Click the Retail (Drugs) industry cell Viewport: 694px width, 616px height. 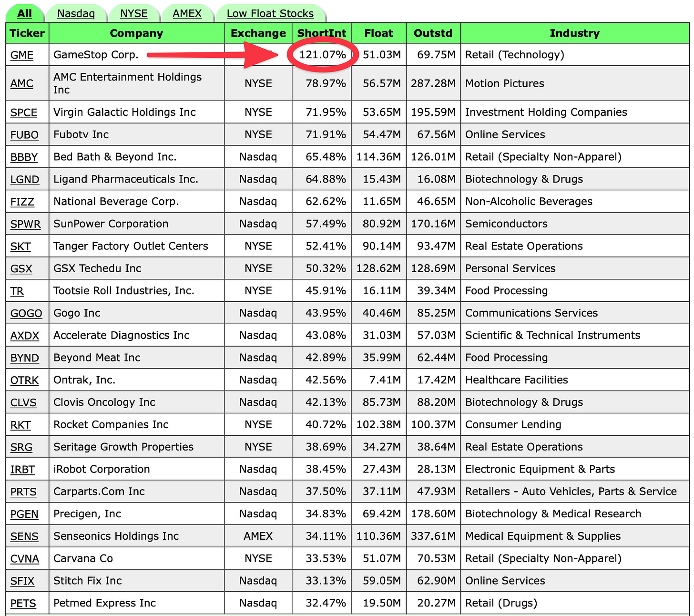tap(575, 604)
